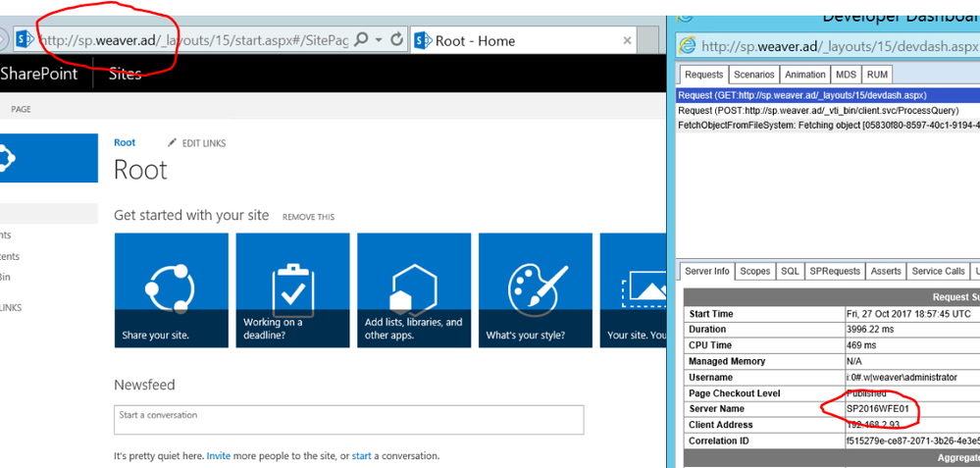Click the Username value cell
Screen dimensions: 980x468
coord(912,378)
